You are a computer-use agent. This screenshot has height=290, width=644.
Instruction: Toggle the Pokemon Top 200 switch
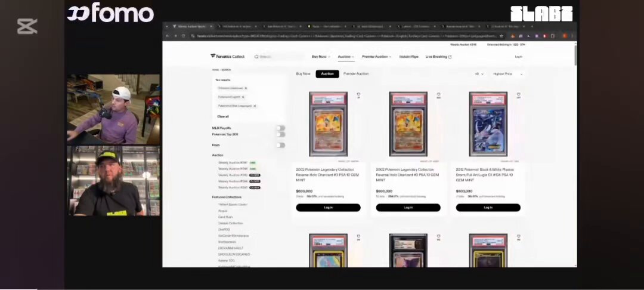click(x=280, y=134)
